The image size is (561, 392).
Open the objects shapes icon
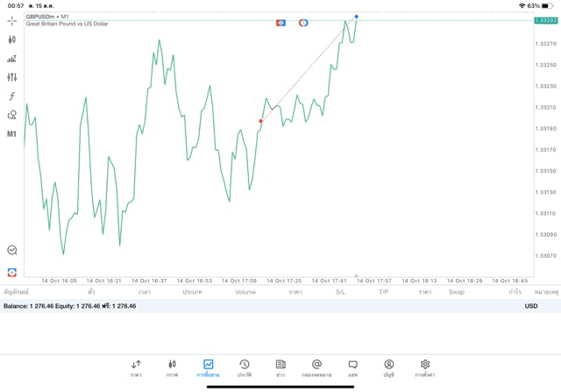(x=11, y=115)
